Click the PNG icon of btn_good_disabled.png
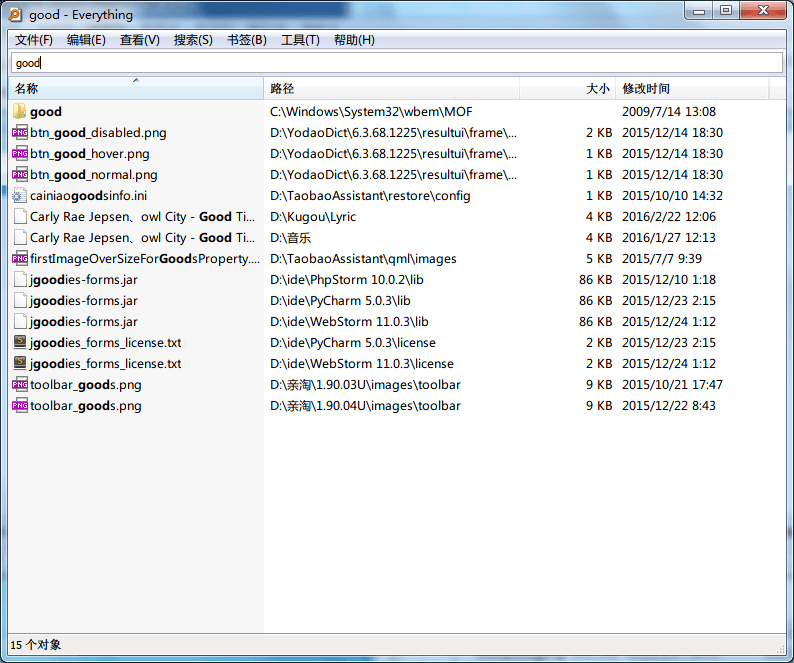The width and height of the screenshot is (794, 663). 20,133
